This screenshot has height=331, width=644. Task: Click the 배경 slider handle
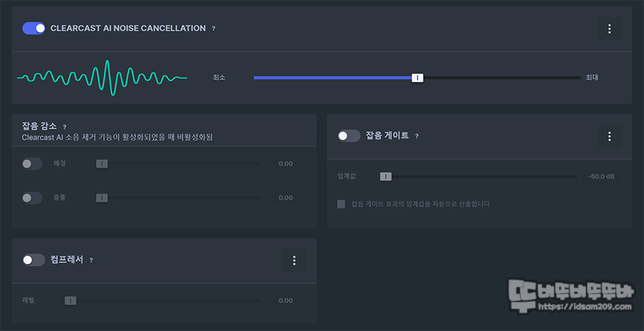pyautogui.click(x=102, y=164)
